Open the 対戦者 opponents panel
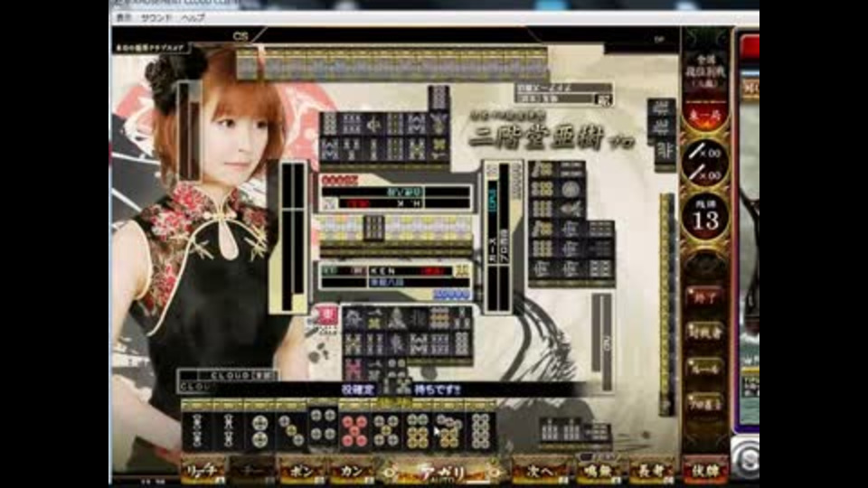Screen dimensions: 868x488 (x=704, y=333)
